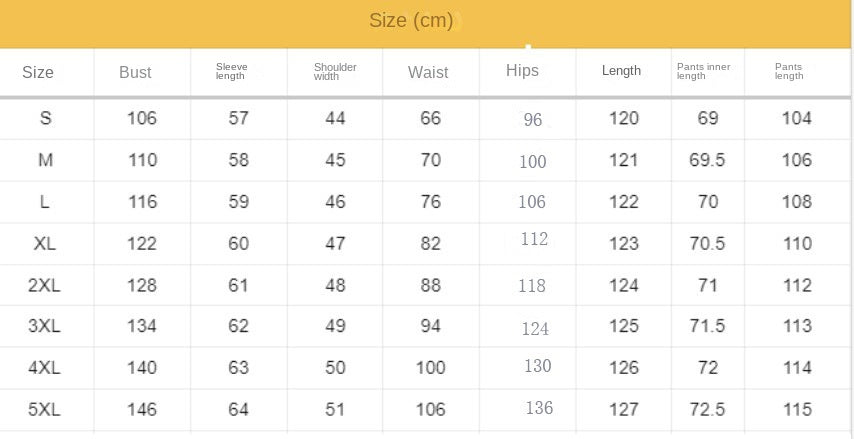Click the Length column header
Viewport: 854px width, 439px height.
pos(621,70)
